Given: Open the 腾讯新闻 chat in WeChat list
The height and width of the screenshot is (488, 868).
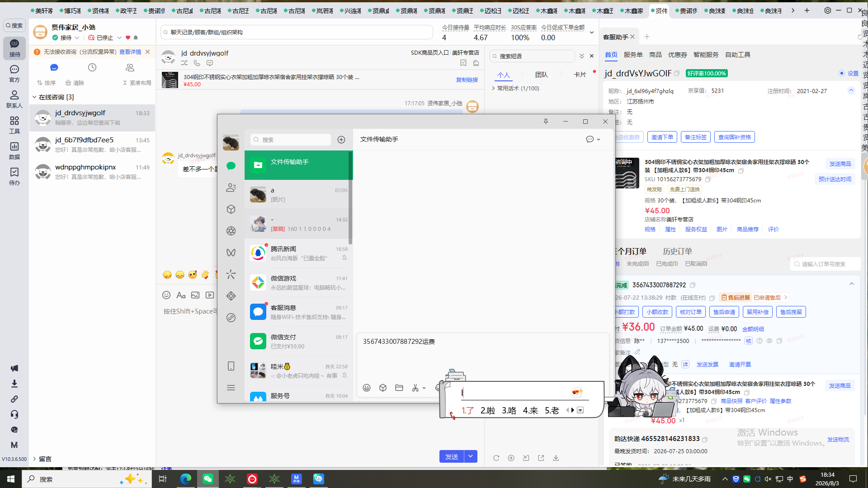Looking at the screenshot, I should pyautogui.click(x=298, y=253).
